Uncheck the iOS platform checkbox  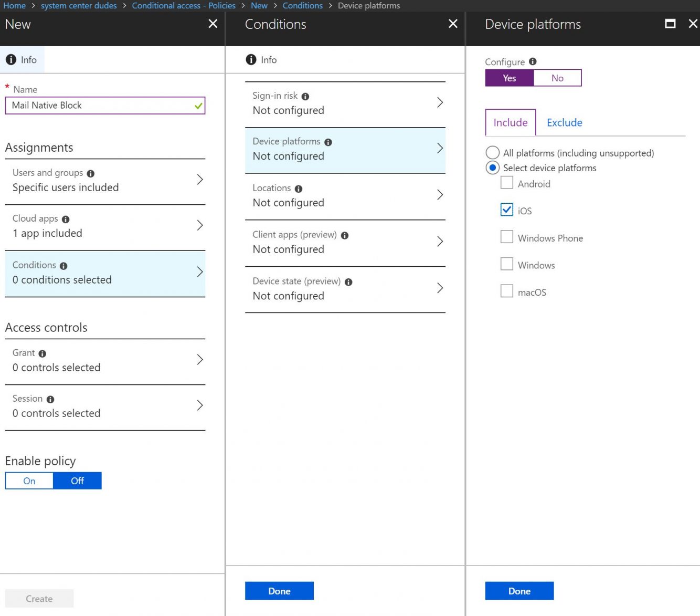[x=506, y=210]
